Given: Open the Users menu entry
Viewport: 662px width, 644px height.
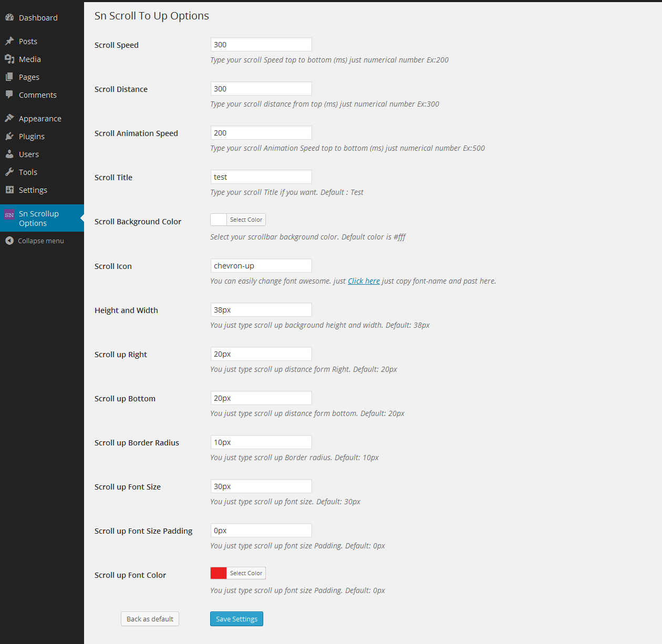Looking at the screenshot, I should pyautogui.click(x=42, y=154).
